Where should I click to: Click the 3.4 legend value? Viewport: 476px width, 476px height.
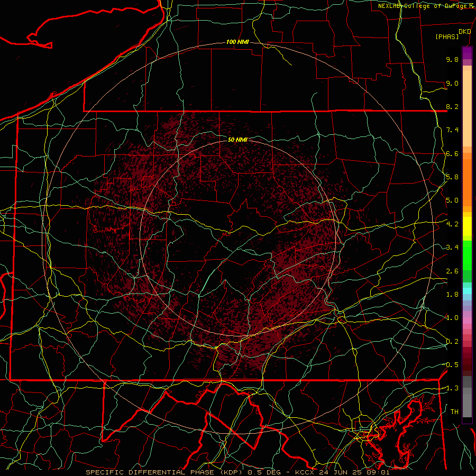452,248
